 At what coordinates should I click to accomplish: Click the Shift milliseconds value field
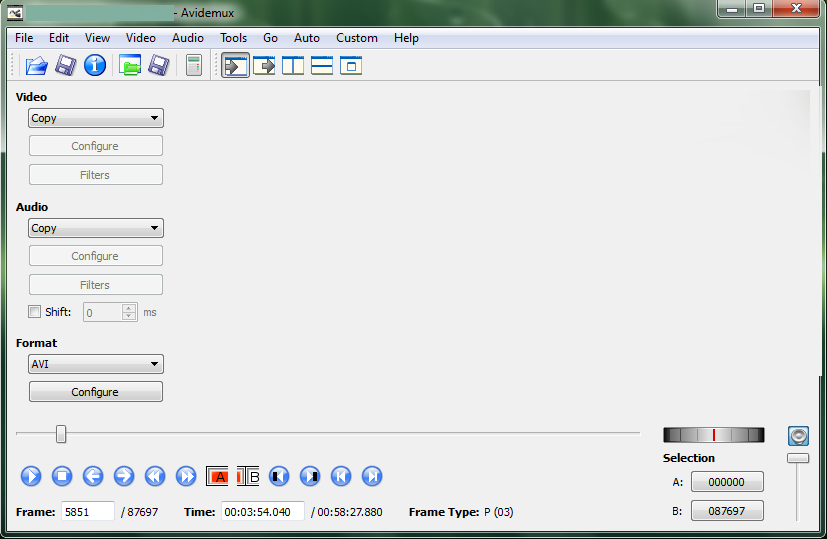102,313
